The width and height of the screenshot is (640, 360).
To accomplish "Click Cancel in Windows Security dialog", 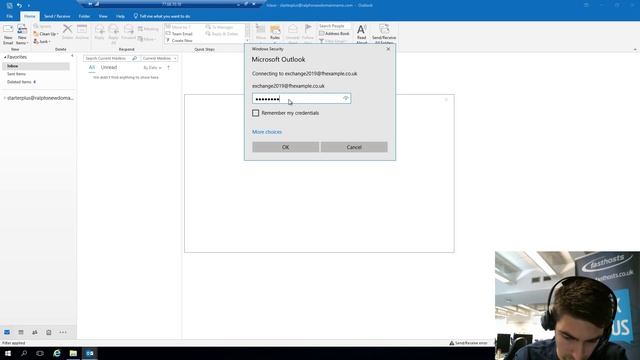I will click(x=354, y=147).
